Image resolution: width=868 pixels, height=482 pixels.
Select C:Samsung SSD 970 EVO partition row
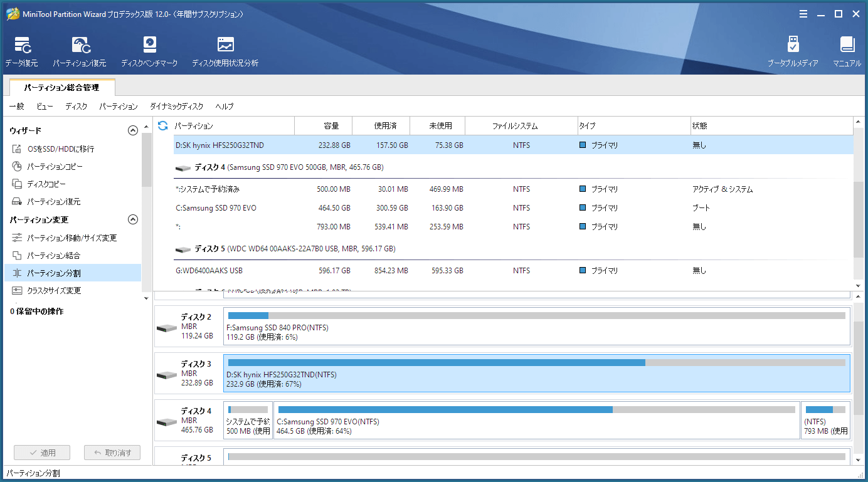click(x=513, y=208)
